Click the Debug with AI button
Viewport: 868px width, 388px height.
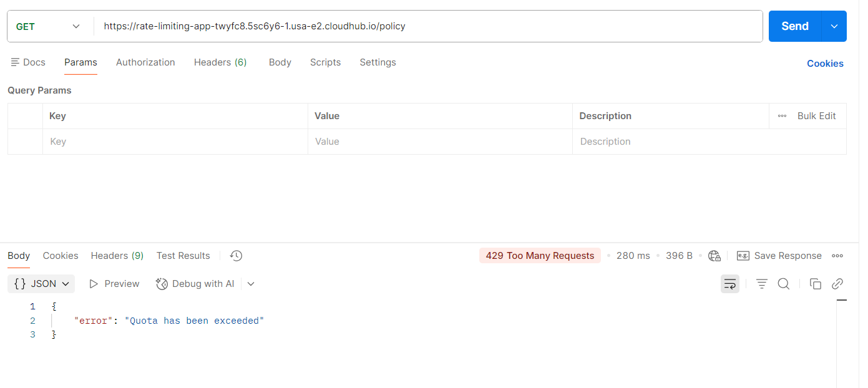[x=195, y=284]
